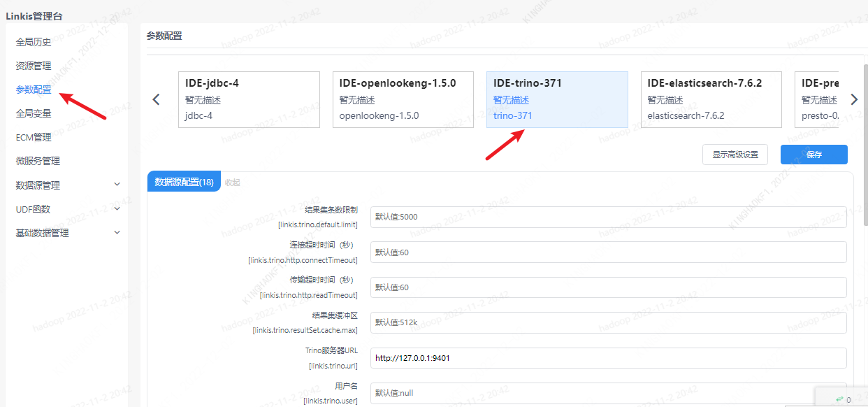
Task: Open 资源管理 in sidebar
Action: [34, 66]
